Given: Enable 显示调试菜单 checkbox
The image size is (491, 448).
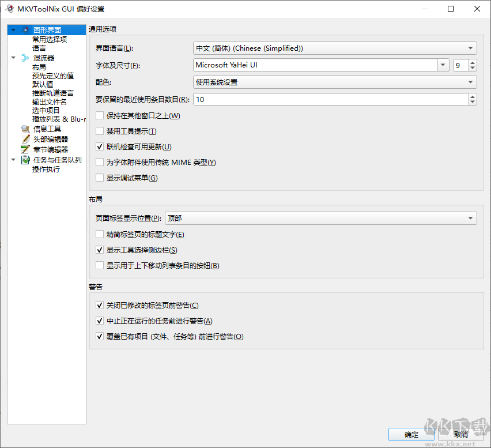Looking at the screenshot, I should 100,178.
